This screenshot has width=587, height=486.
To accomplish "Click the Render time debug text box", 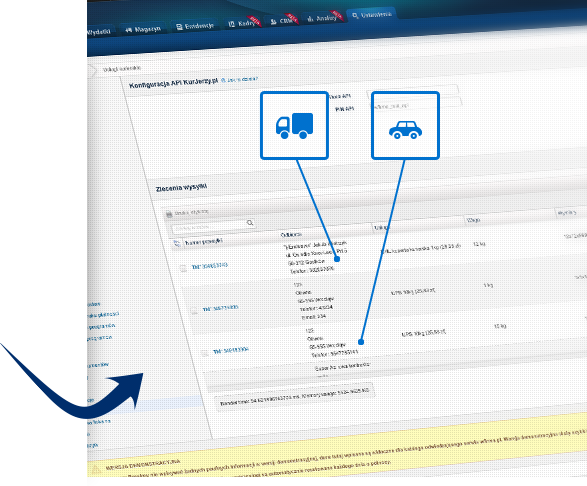I will pos(294,397).
